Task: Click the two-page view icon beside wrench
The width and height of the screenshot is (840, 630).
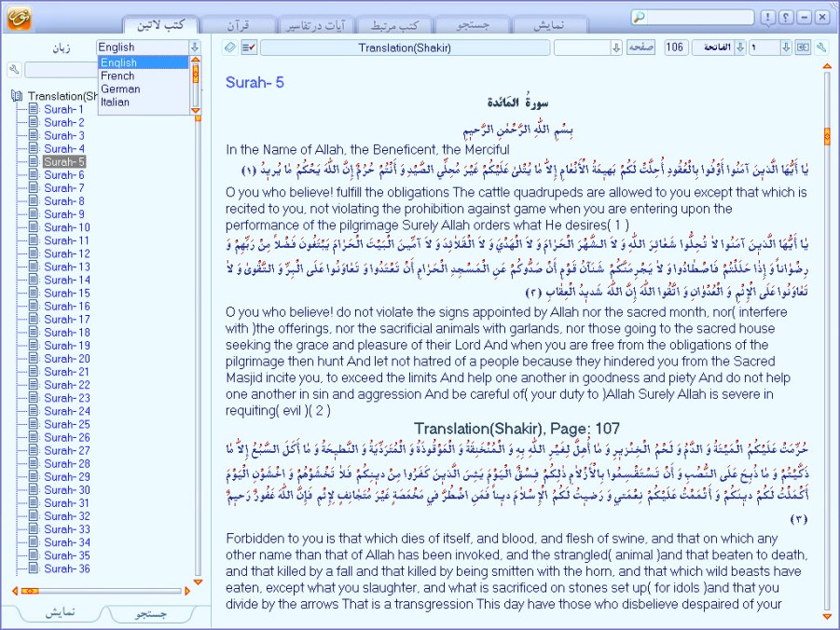Action: [x=803, y=48]
